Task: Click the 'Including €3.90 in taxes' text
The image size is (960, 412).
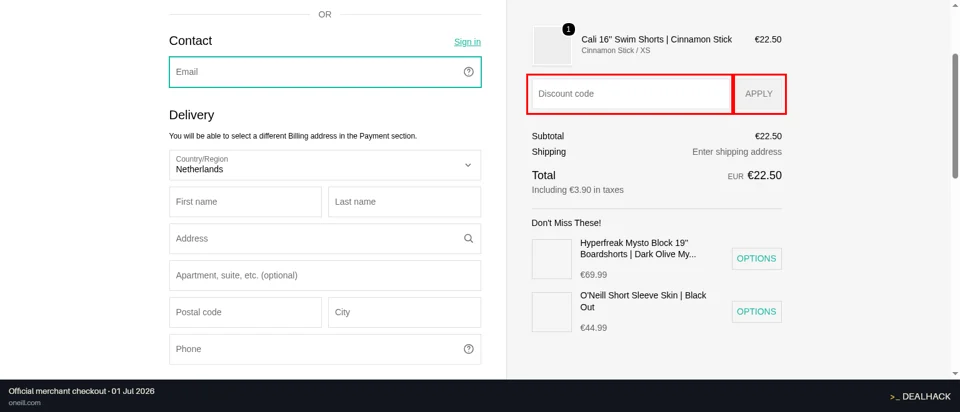Action: [x=578, y=190]
